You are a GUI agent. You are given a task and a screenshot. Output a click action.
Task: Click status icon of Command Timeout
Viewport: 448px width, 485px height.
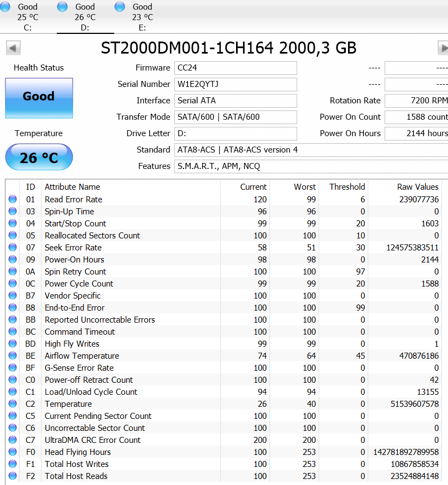pyautogui.click(x=13, y=331)
